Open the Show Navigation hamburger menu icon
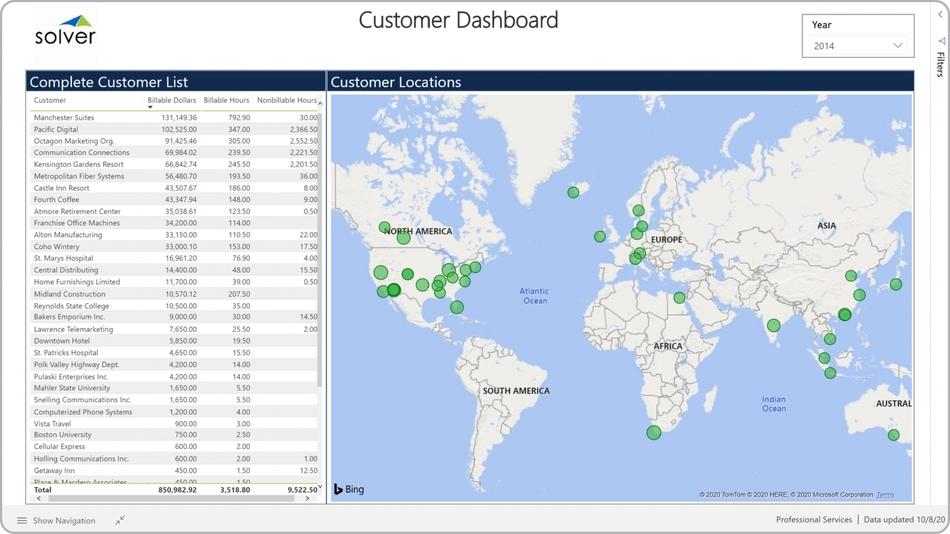Viewport: 950px width, 534px height. point(22,521)
